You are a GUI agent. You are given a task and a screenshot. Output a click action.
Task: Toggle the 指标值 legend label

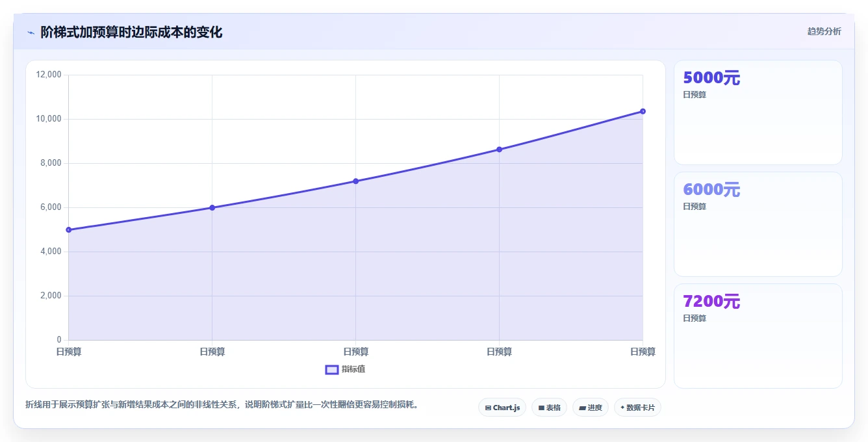click(x=353, y=369)
